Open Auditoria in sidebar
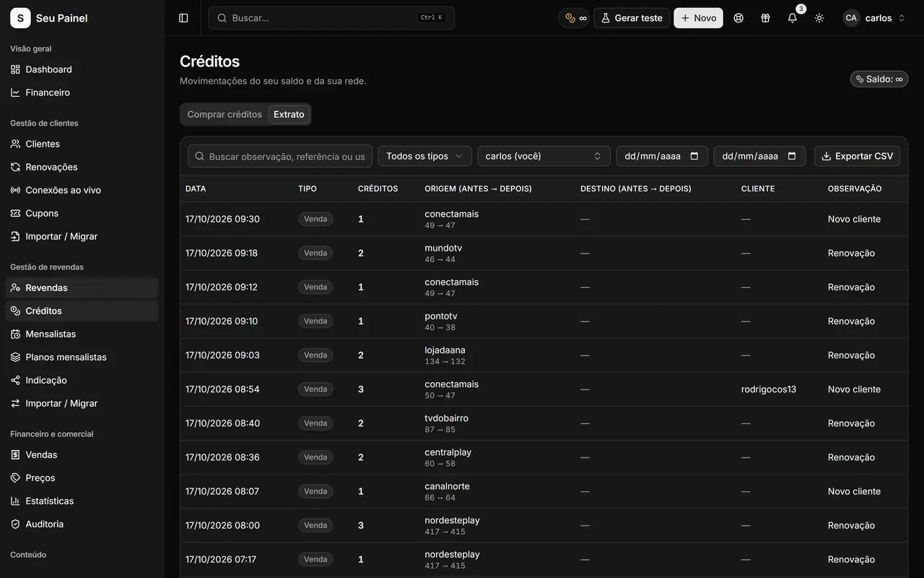This screenshot has height=578, width=924. coord(82,524)
